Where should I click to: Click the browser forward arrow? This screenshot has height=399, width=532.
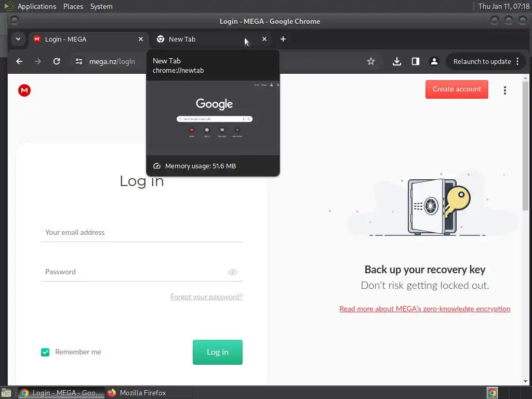coord(38,61)
